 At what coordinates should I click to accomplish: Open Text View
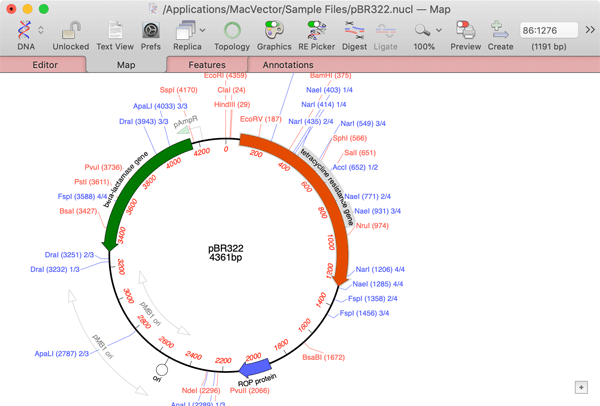click(115, 30)
